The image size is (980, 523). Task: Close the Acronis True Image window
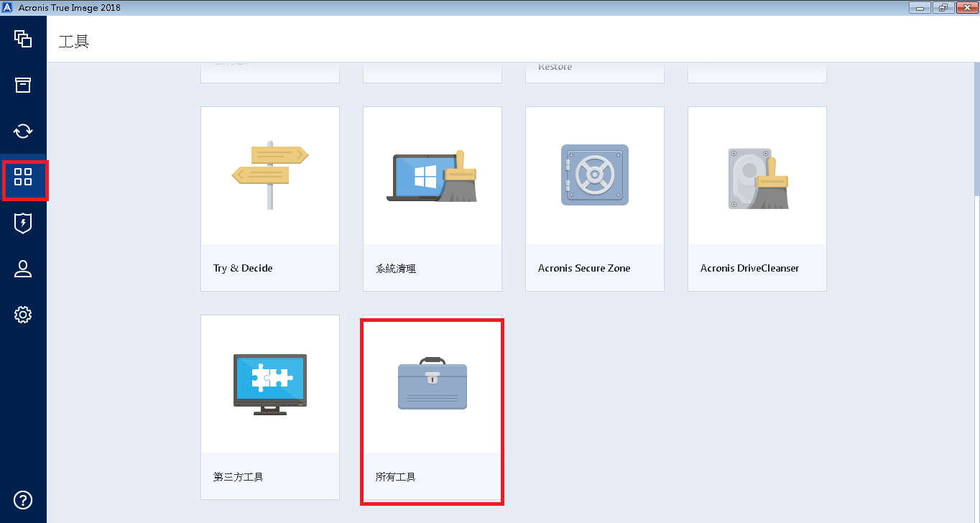966,8
